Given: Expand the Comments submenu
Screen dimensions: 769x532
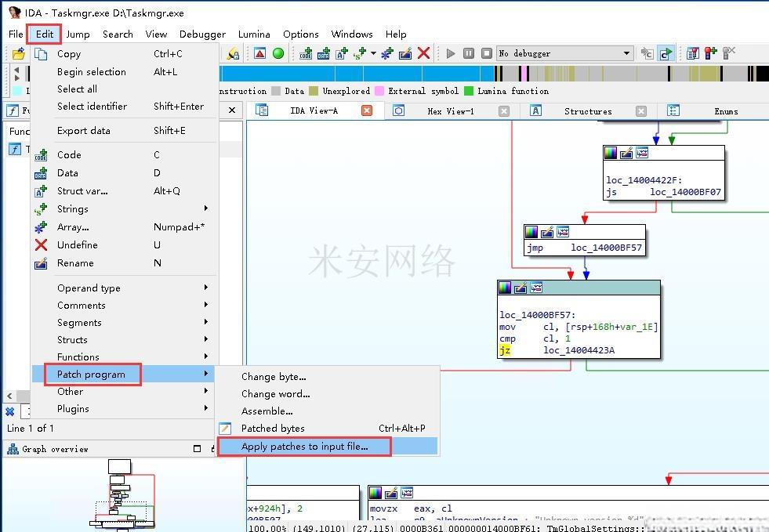Looking at the screenshot, I should (125, 305).
